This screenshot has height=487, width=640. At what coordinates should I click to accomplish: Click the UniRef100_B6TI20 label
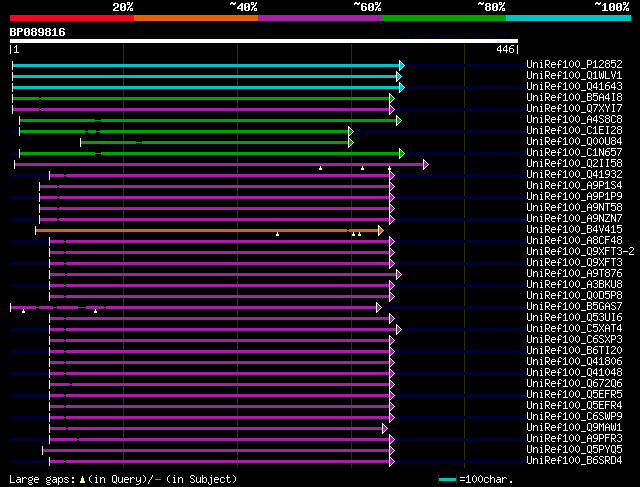click(574, 351)
